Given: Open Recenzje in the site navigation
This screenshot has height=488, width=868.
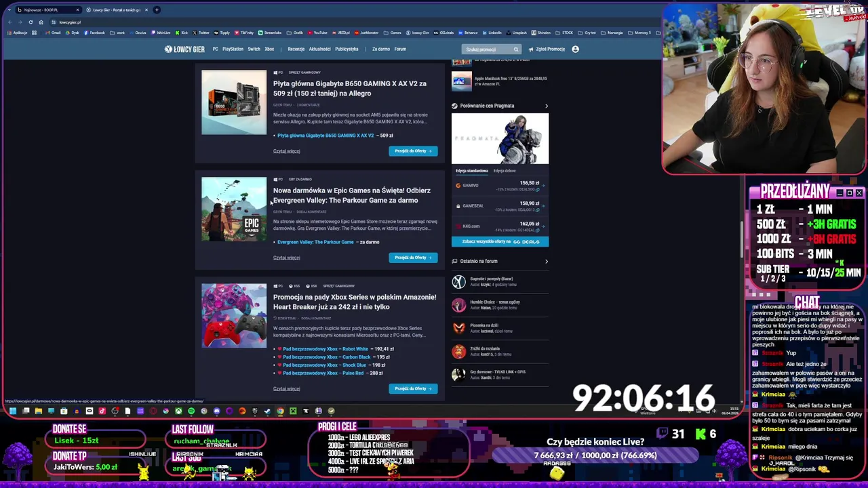Looking at the screenshot, I should pos(296,49).
